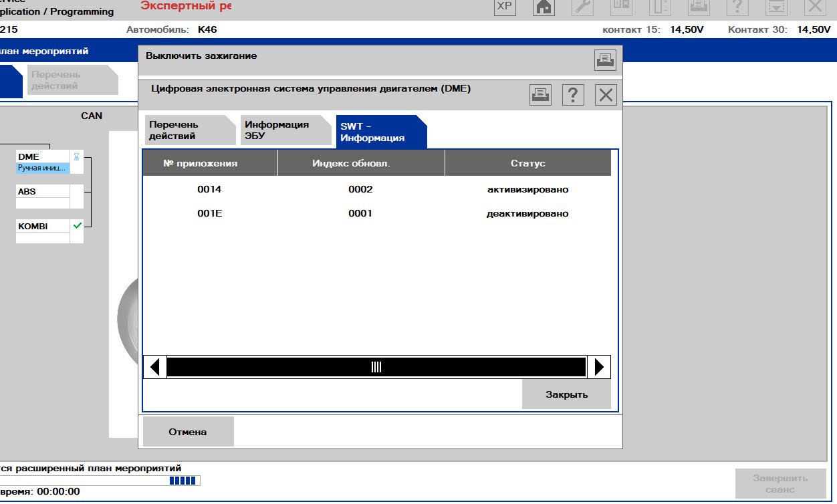
Task: Print the DME dialog contents
Action: (x=540, y=95)
